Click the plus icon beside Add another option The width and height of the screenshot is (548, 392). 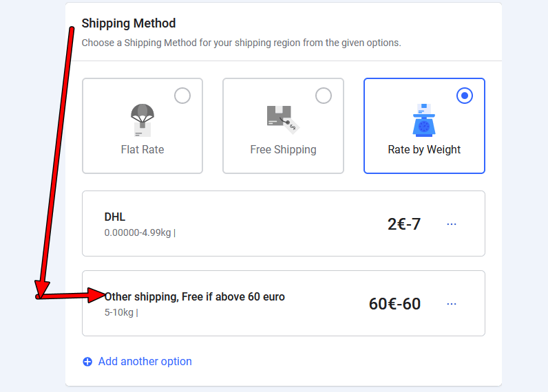(87, 362)
